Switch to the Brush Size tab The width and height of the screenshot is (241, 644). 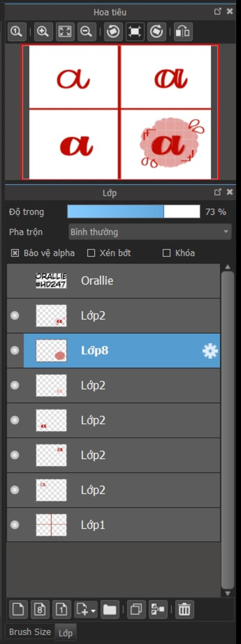(30, 632)
